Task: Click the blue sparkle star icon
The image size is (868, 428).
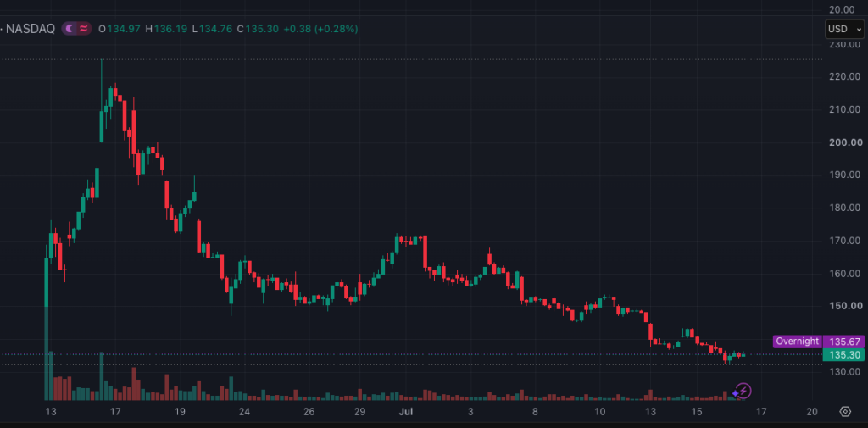Action: click(x=735, y=393)
